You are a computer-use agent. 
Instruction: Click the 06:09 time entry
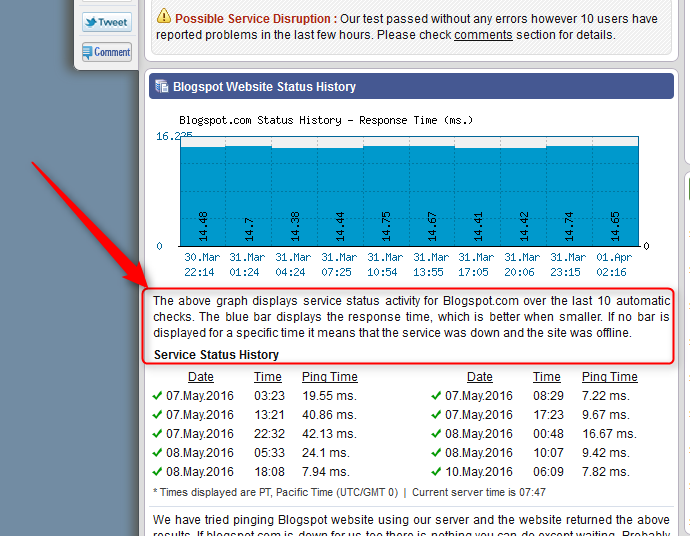(548, 471)
